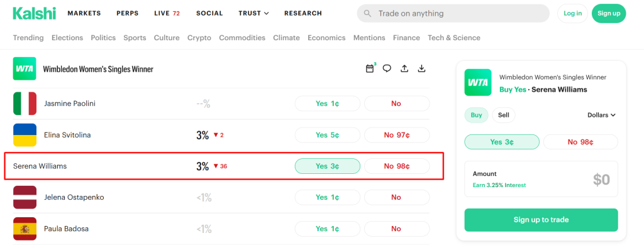Click the search magnifier icon
This screenshot has width=644, height=248.
(x=368, y=14)
